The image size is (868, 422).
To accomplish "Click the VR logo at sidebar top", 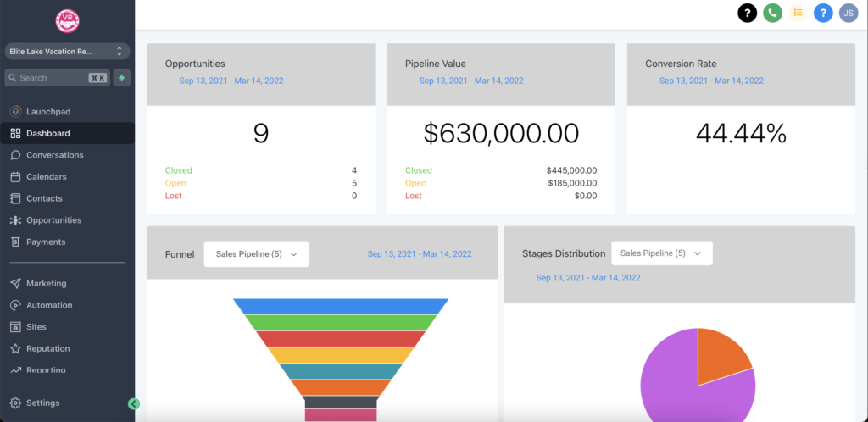I will [x=68, y=20].
